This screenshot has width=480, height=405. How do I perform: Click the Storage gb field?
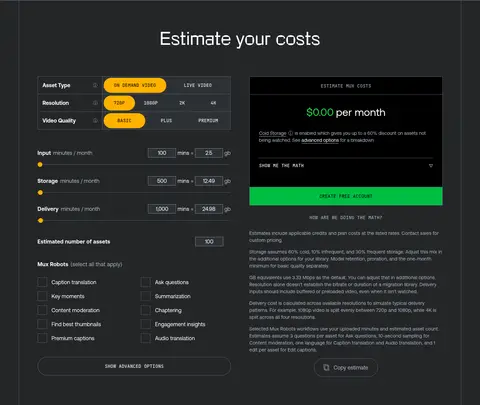point(209,181)
